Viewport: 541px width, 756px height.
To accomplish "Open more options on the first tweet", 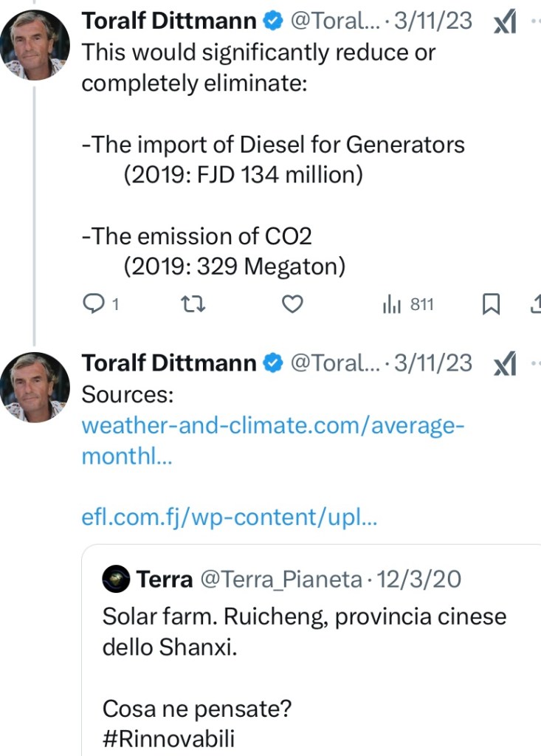I will 535,22.
